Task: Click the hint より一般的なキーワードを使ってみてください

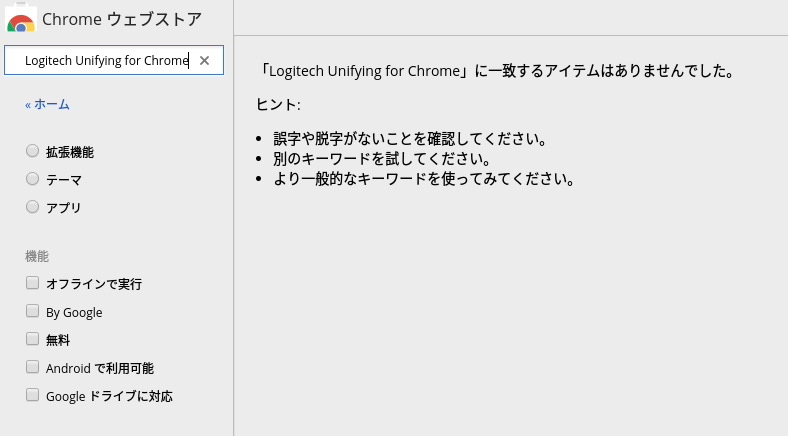Action: coord(425,179)
